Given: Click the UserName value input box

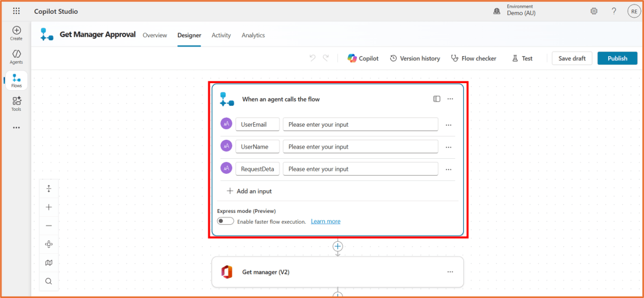Looking at the screenshot, I should 361,147.
